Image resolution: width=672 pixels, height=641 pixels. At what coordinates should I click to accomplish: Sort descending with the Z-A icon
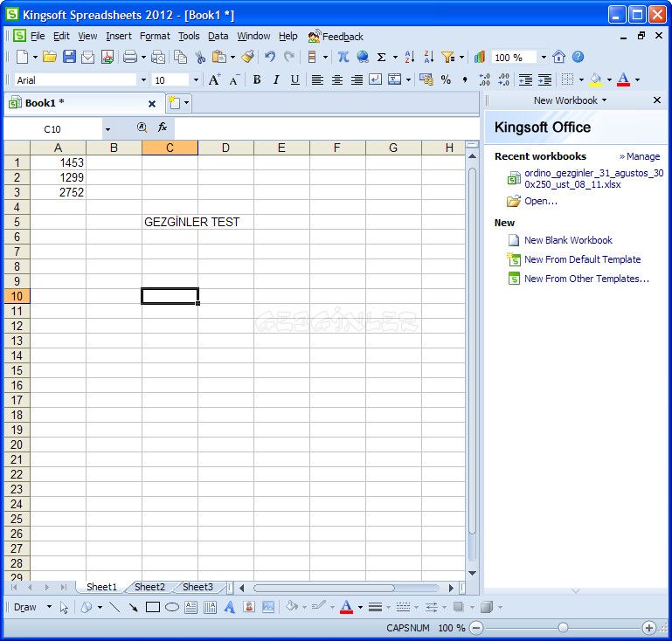(428, 57)
